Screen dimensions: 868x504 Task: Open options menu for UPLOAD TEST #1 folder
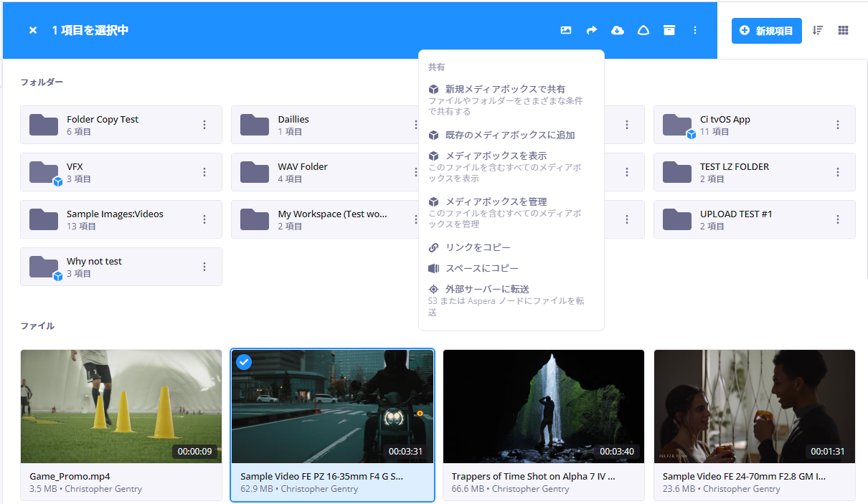click(x=838, y=219)
